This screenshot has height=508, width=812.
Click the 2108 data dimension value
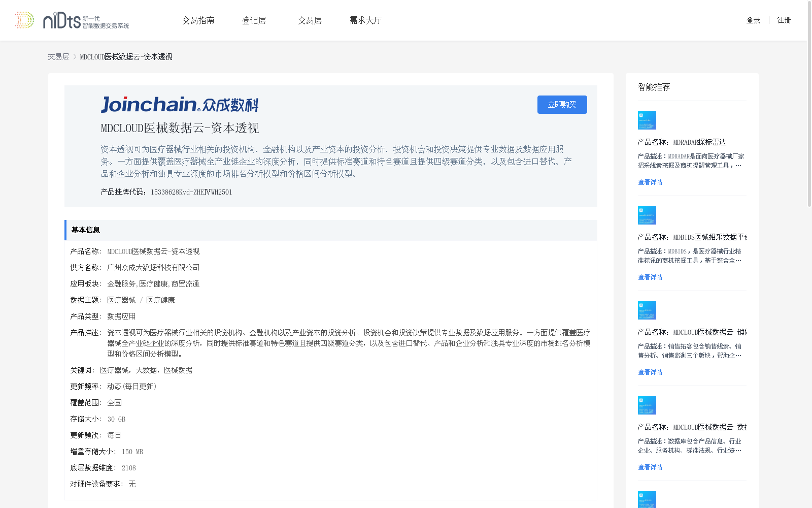click(x=129, y=468)
